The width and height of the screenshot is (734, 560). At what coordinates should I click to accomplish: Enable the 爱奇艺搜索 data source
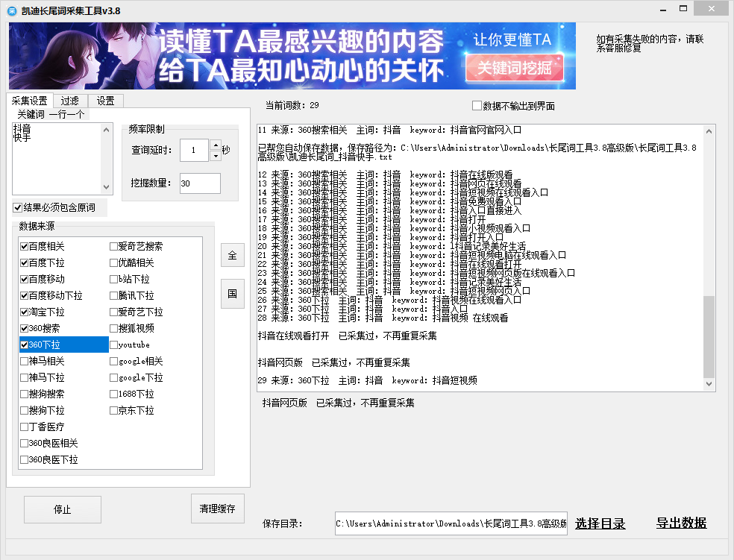pos(114,246)
